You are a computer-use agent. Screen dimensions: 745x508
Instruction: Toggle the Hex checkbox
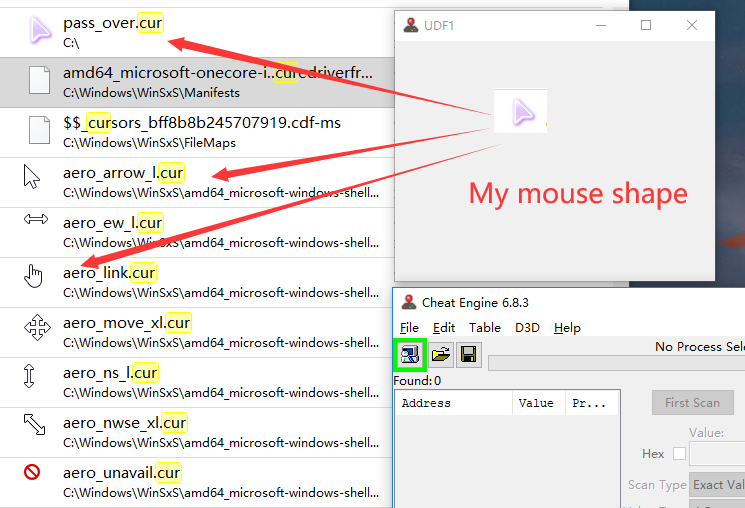click(679, 453)
